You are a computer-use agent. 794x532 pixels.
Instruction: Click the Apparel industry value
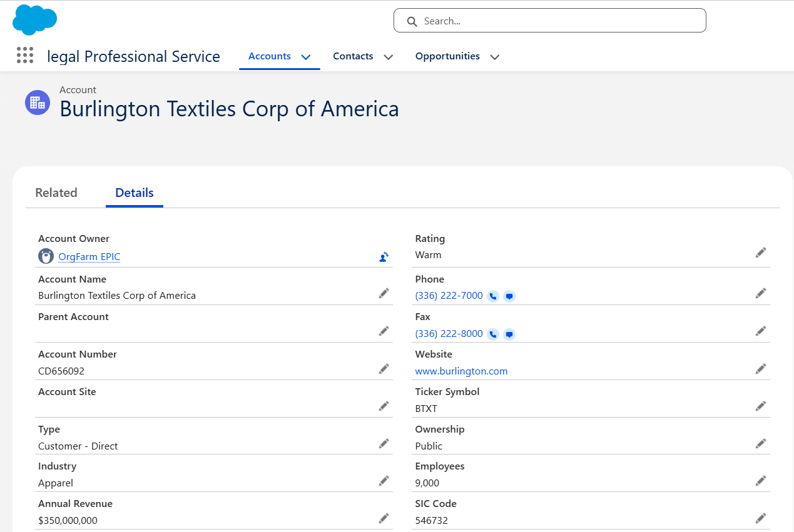coord(56,483)
